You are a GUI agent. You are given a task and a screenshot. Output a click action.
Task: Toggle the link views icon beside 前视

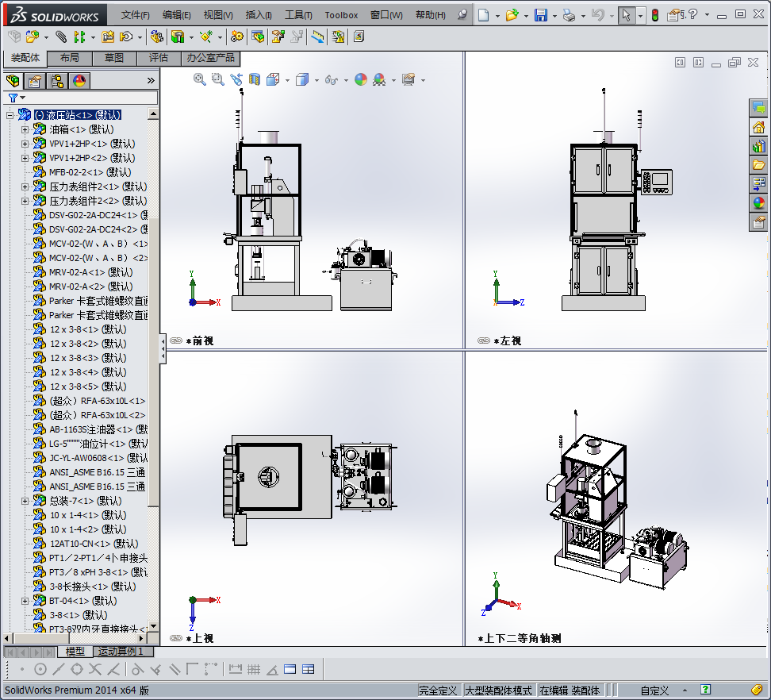(x=176, y=340)
